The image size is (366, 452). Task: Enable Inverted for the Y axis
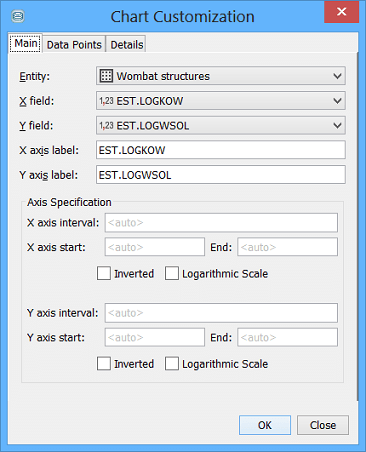click(104, 363)
